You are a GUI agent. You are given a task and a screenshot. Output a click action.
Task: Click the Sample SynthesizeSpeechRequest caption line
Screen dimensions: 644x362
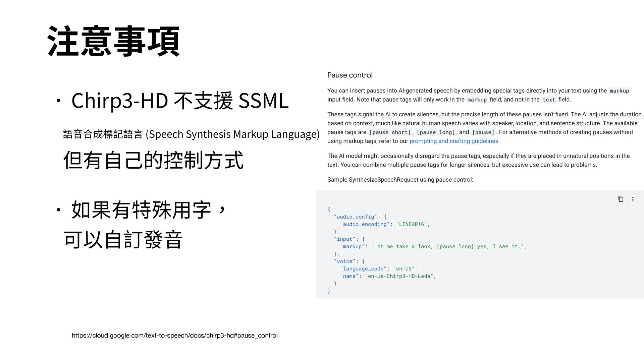400,180
